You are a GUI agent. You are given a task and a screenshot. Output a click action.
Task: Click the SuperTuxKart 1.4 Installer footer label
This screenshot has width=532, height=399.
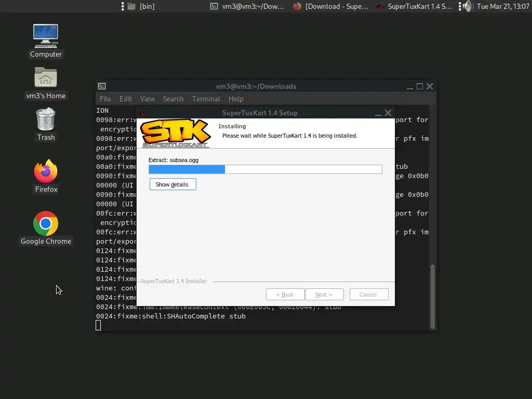[174, 281]
